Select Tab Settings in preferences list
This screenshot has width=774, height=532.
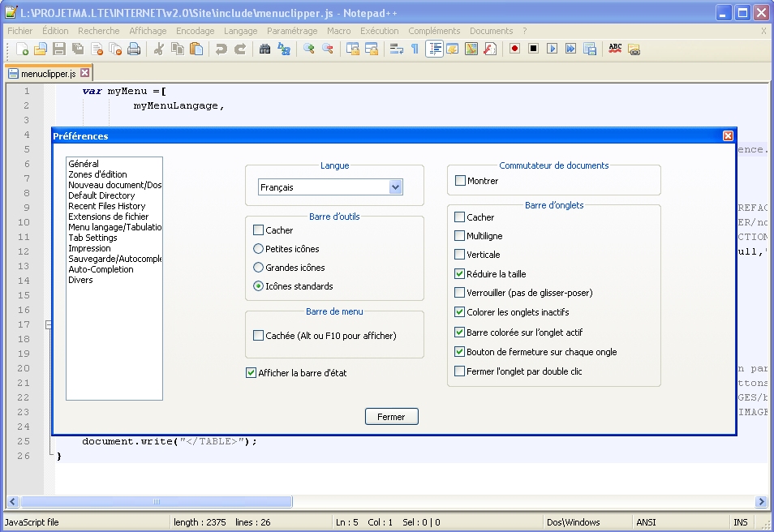click(x=92, y=238)
